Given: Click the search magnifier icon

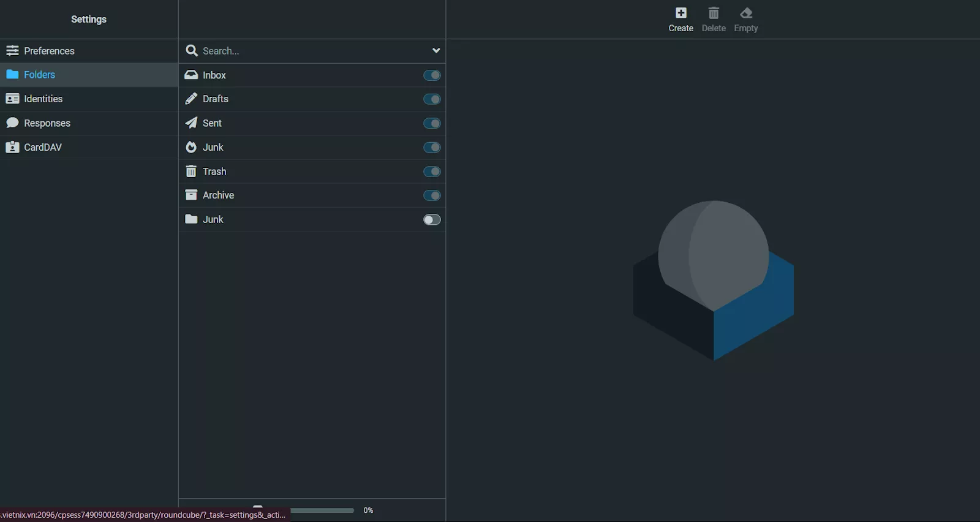Looking at the screenshot, I should point(192,50).
